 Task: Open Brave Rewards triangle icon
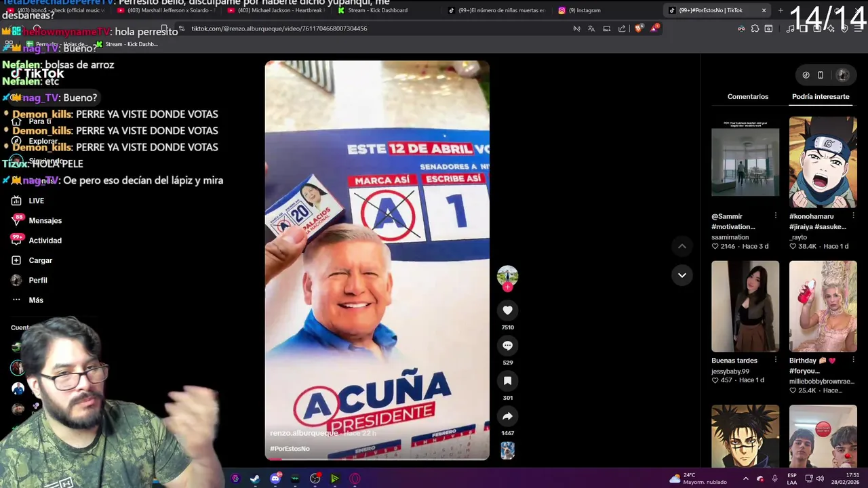[654, 28]
